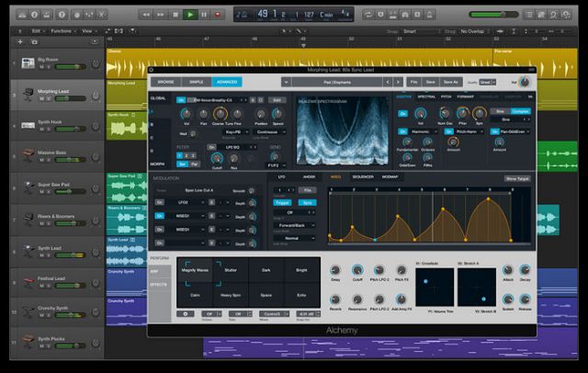The width and height of the screenshot is (588, 373).
Task: Select the SEQUENCER modulation tab
Action: 363,177
